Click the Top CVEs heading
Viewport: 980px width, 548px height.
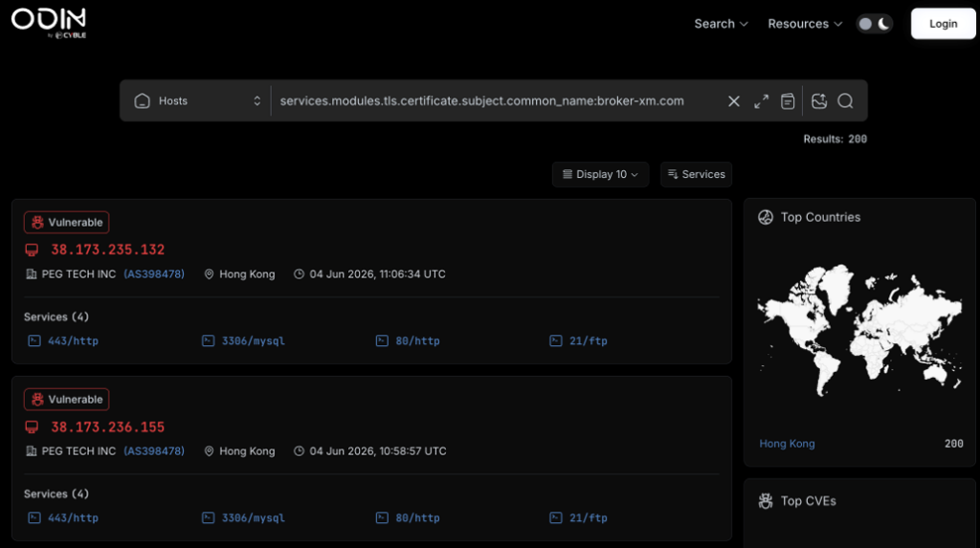click(808, 501)
